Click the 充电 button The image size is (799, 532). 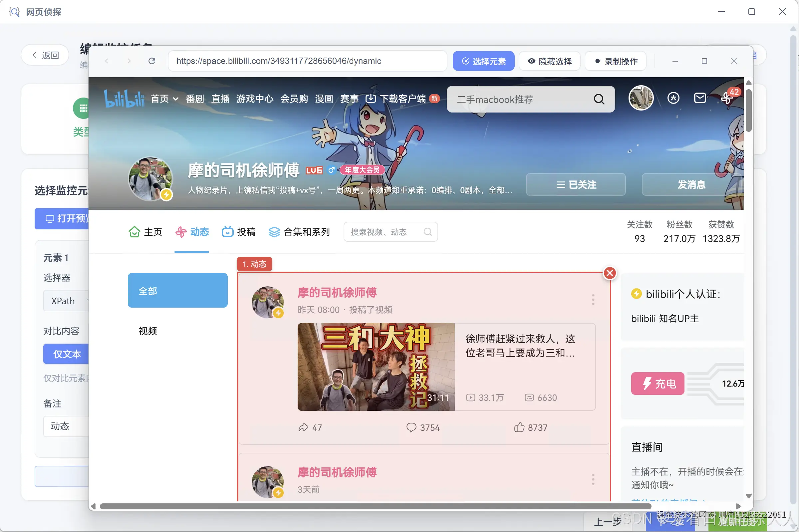tap(658, 384)
